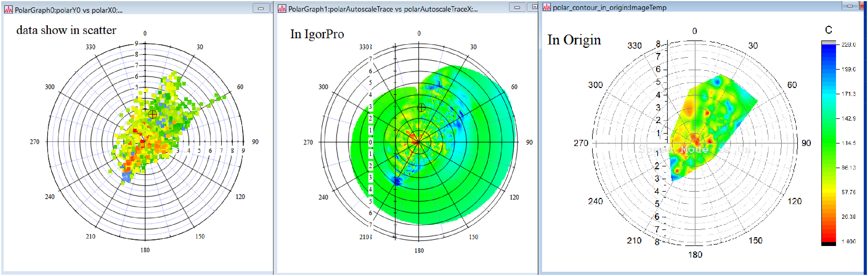
Task: Click the 330 degree label in PolarGraph0
Action: [90, 47]
